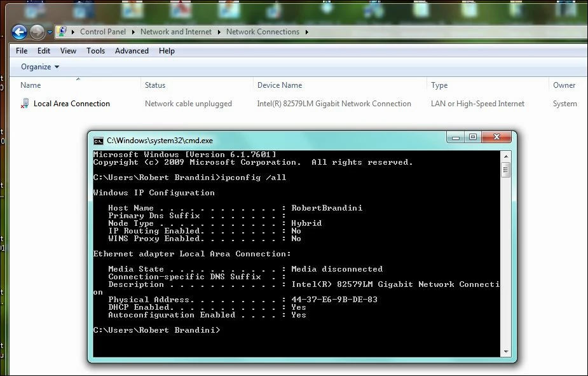Select Local Area Connection name text
The image size is (588, 376).
[x=72, y=104]
